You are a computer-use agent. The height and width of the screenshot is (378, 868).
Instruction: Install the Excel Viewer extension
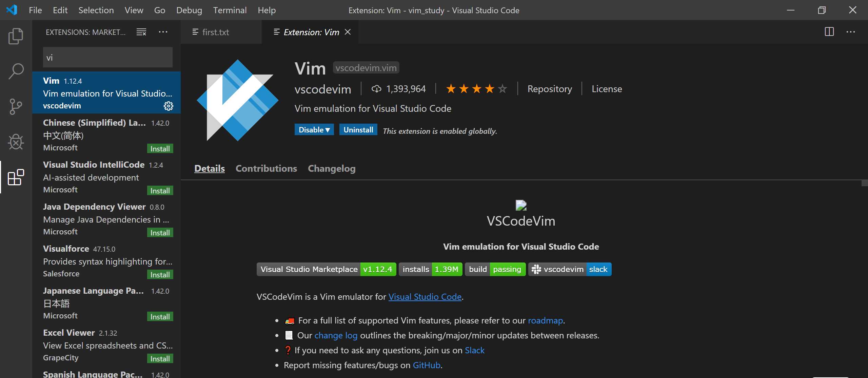click(160, 358)
